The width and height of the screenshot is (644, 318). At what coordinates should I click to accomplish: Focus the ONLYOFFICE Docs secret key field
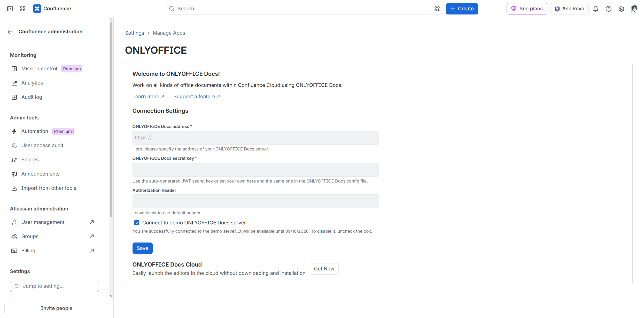pyautogui.click(x=255, y=170)
